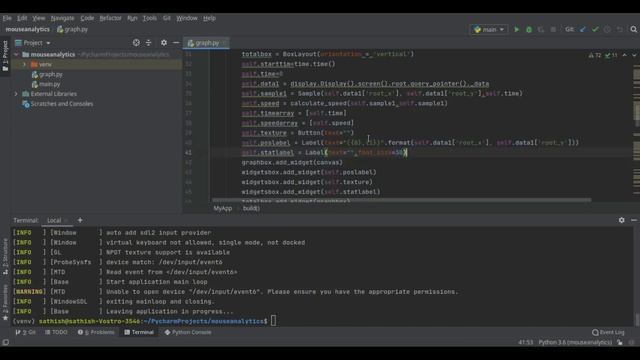Open the Window menu
Viewport: 640px width, 360px height.
pos(187,18)
